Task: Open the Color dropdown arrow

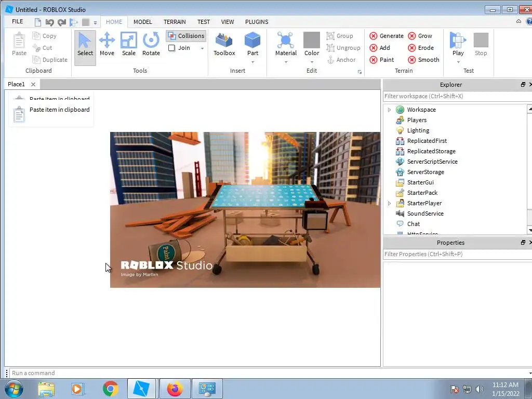Action: click(x=312, y=62)
